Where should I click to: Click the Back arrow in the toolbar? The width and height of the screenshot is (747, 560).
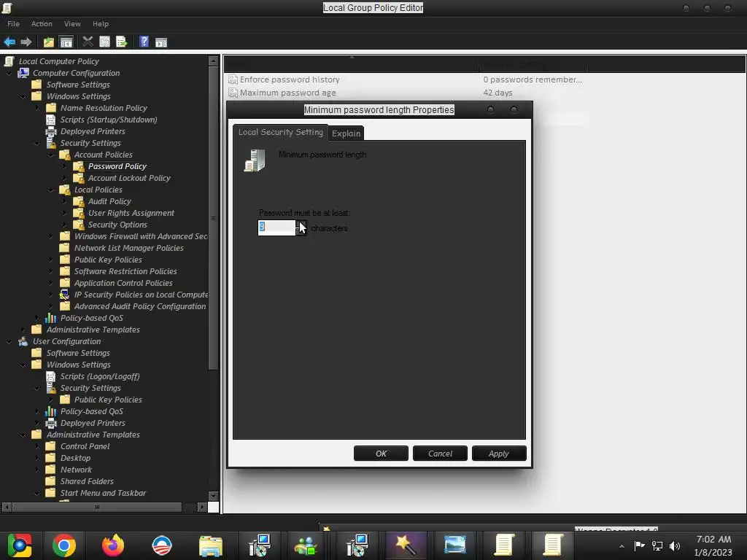(9, 42)
